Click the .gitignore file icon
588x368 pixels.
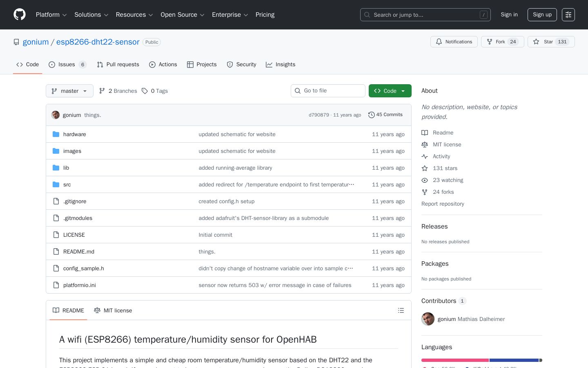(x=56, y=201)
